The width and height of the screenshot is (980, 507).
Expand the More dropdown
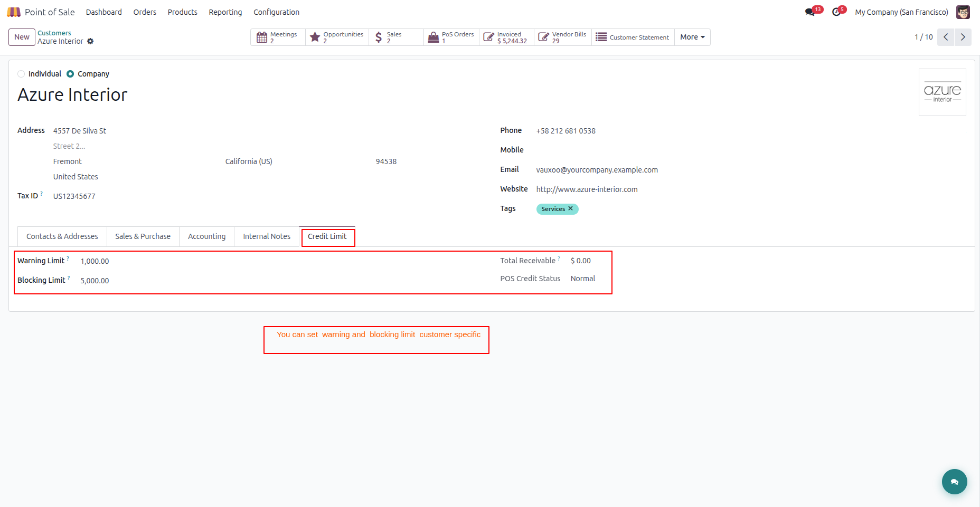pyautogui.click(x=692, y=37)
